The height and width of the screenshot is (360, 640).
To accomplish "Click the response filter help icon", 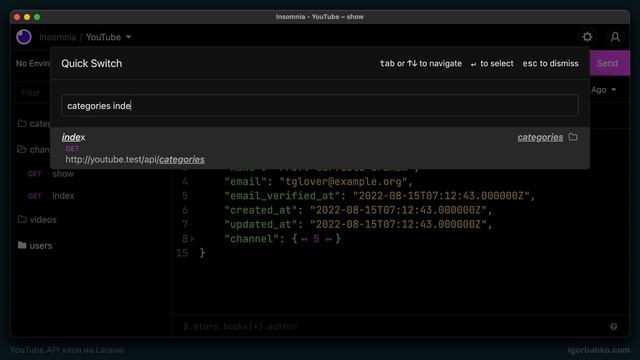I will click(x=613, y=327).
